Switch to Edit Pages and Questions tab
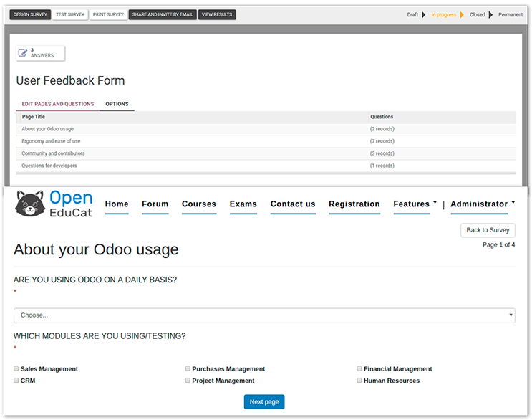The image size is (532, 420). pyautogui.click(x=58, y=104)
